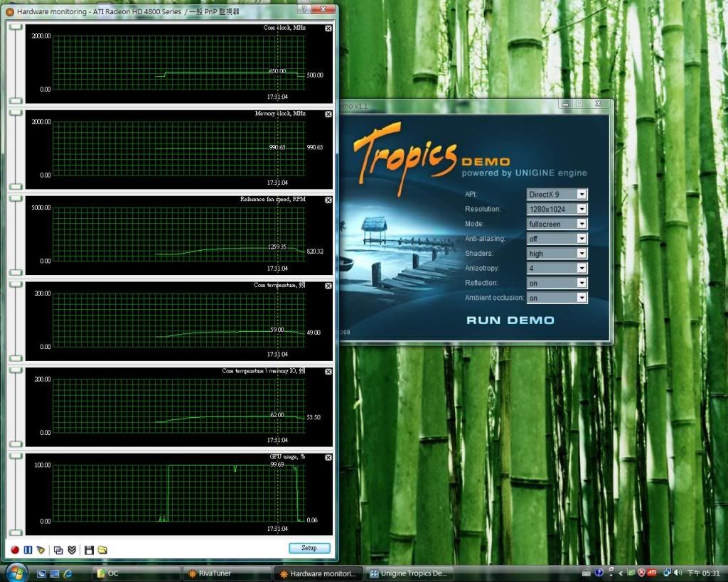Viewport: 728px width, 582px height.
Task: Click the current core clock value 500.00
Action: coord(315,75)
